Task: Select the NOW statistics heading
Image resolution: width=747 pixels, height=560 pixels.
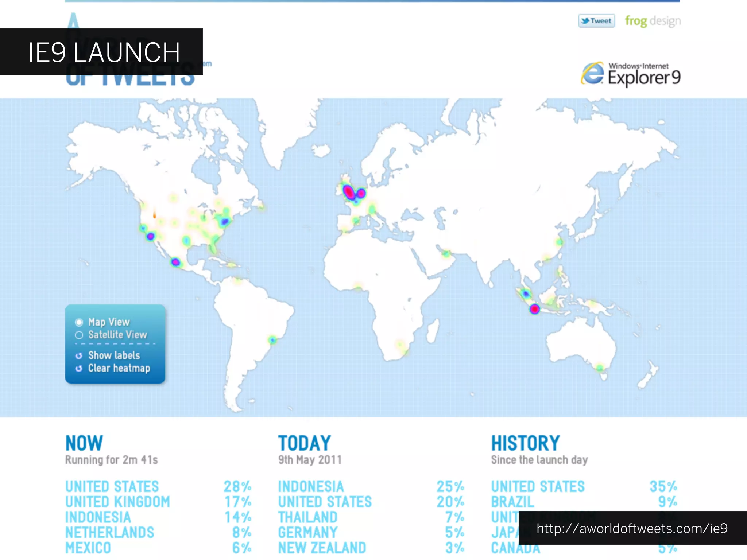Action: pos(84,443)
